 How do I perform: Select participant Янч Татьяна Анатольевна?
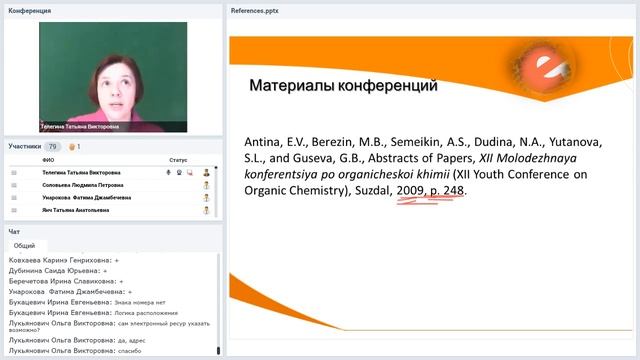coord(76,210)
